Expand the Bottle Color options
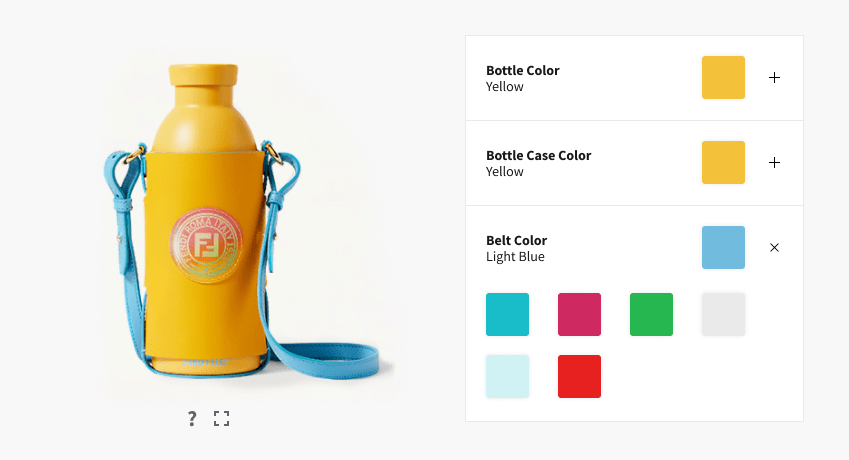 point(774,77)
